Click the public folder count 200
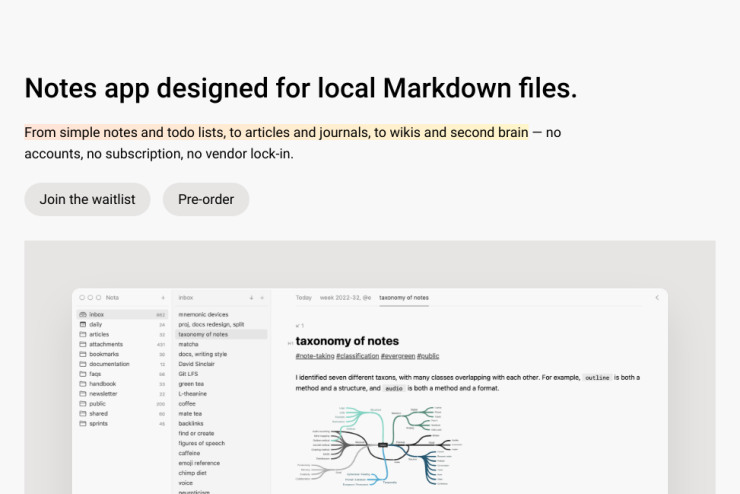The image size is (740, 494). [161, 404]
